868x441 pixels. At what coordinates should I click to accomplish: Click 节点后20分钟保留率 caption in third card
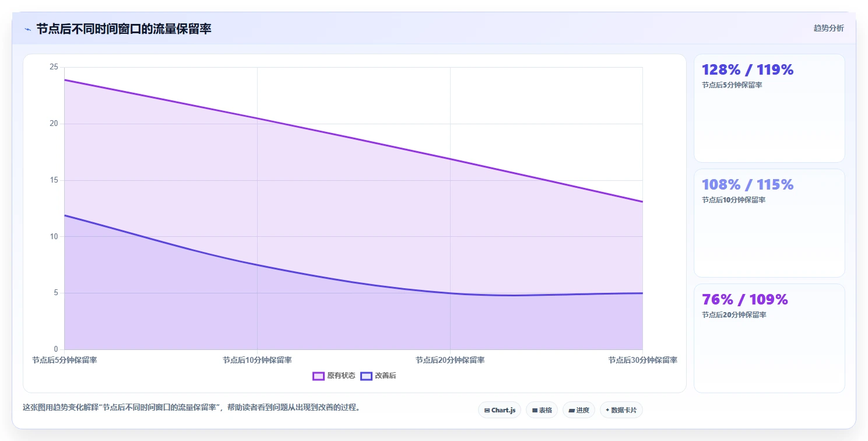coord(734,314)
